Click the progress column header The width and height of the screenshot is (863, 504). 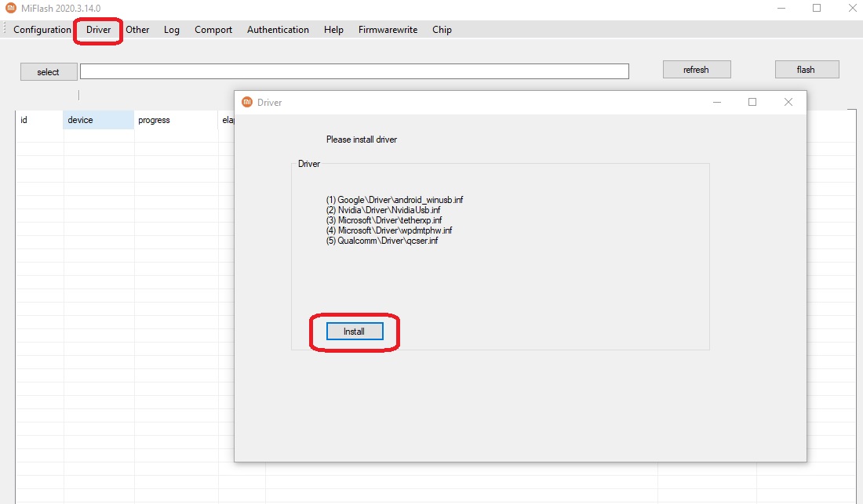pyautogui.click(x=175, y=120)
